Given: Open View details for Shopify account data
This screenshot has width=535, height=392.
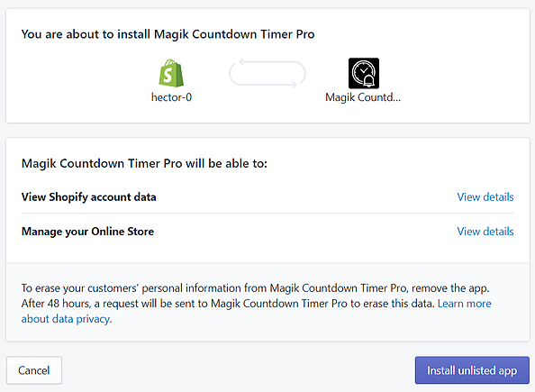Looking at the screenshot, I should point(485,197).
